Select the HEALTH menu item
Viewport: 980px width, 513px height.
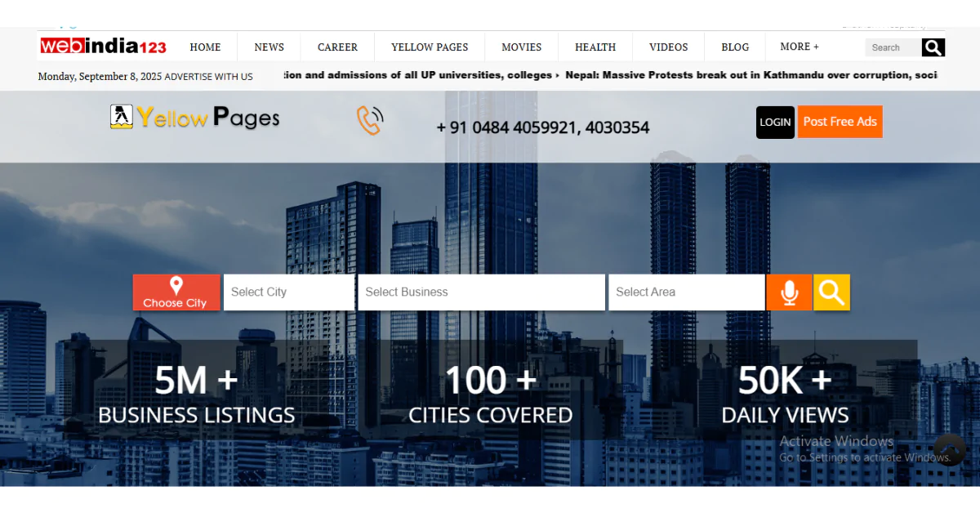[x=595, y=47]
